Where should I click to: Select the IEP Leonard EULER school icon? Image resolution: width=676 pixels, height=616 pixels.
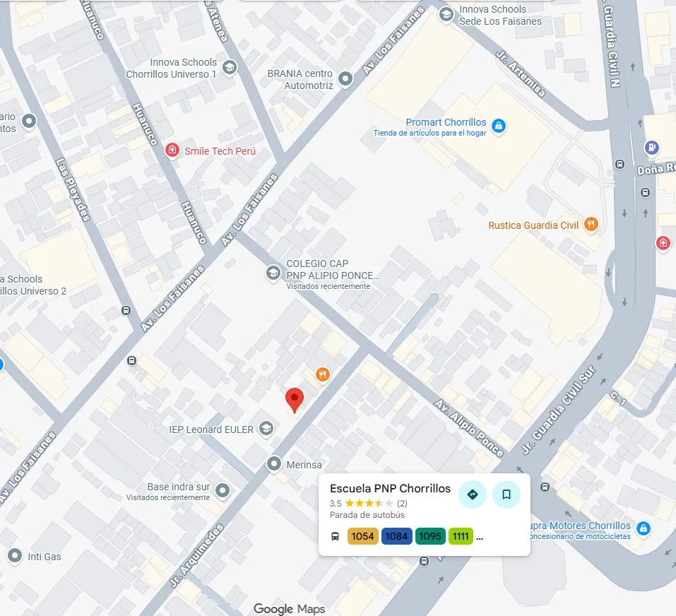[266, 429]
